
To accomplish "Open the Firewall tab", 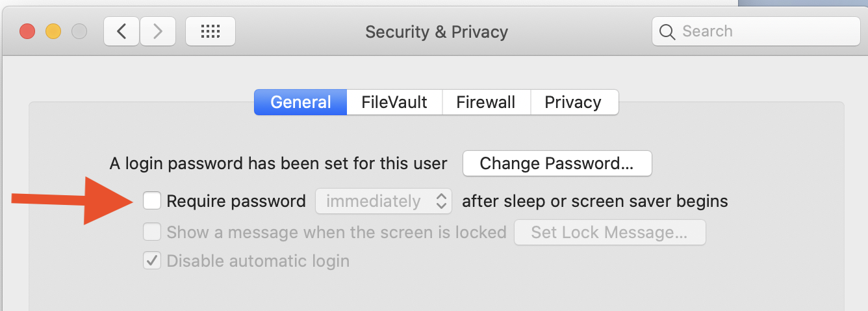I will click(x=486, y=102).
